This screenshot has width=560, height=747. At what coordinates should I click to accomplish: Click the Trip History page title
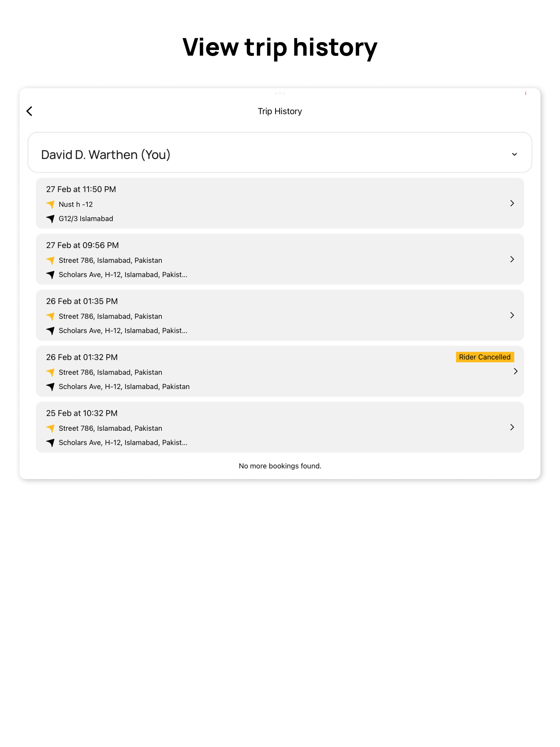(x=280, y=112)
